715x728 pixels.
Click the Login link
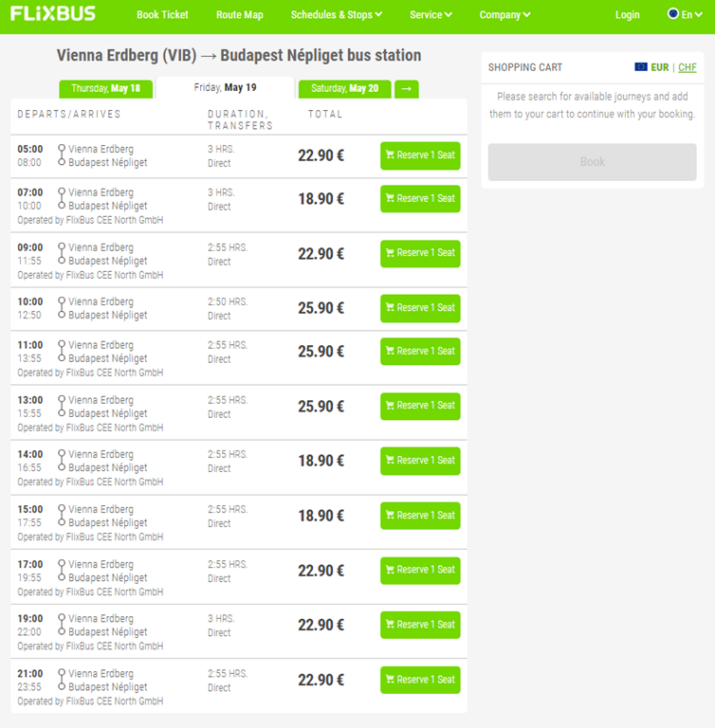(627, 15)
